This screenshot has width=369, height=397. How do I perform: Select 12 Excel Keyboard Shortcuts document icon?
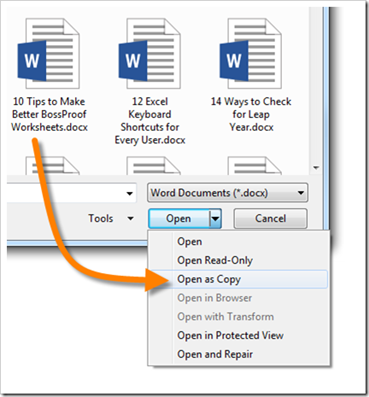(150, 53)
